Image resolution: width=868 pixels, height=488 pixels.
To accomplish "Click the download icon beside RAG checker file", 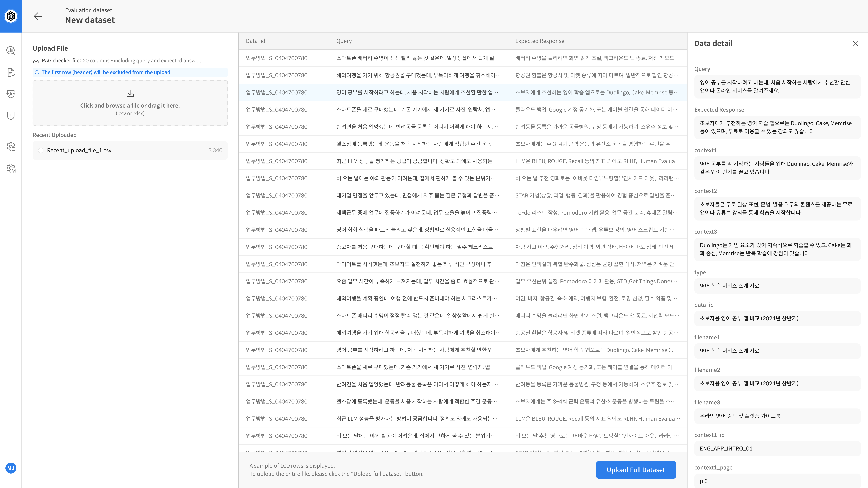I will 36,61.
